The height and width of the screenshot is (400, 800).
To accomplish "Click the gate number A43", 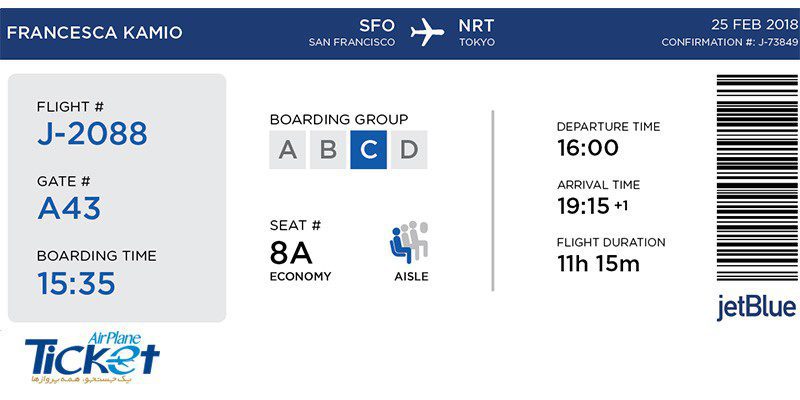I will 69,208.
